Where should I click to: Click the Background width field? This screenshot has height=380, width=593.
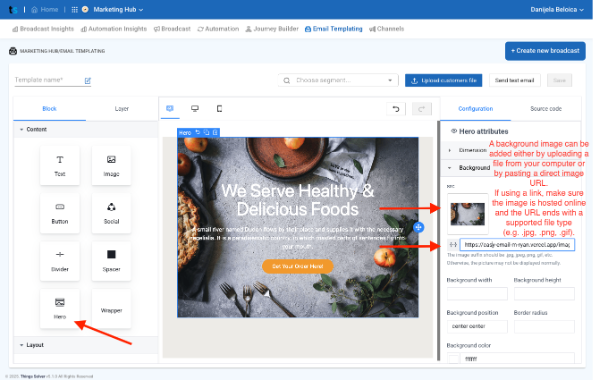pyautogui.click(x=477, y=294)
